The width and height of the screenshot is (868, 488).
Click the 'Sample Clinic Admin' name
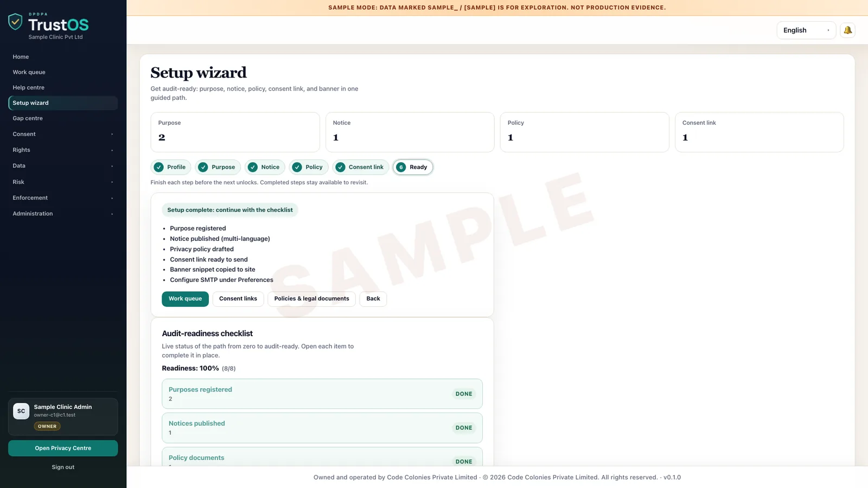tap(63, 407)
